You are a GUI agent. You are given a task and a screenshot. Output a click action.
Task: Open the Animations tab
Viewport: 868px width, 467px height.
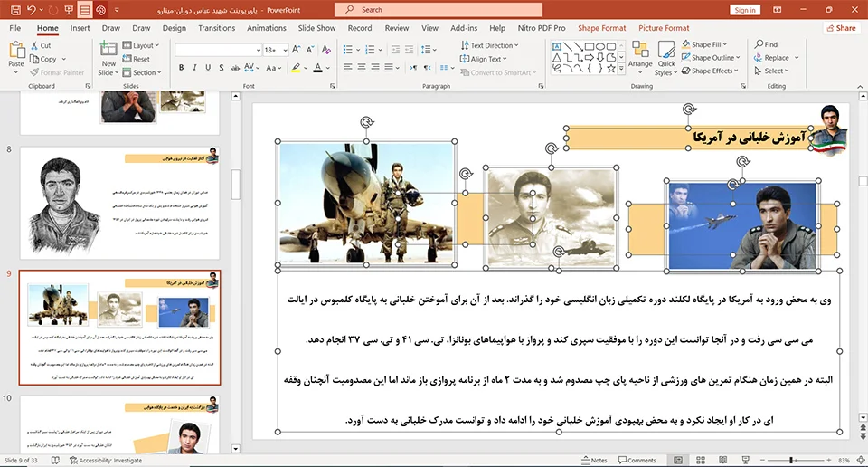pyautogui.click(x=266, y=28)
